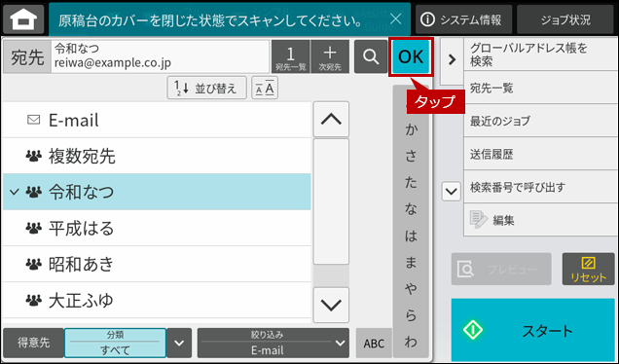This screenshot has height=364, width=619.
Task: Go to the home screen icon
Action: point(23,19)
